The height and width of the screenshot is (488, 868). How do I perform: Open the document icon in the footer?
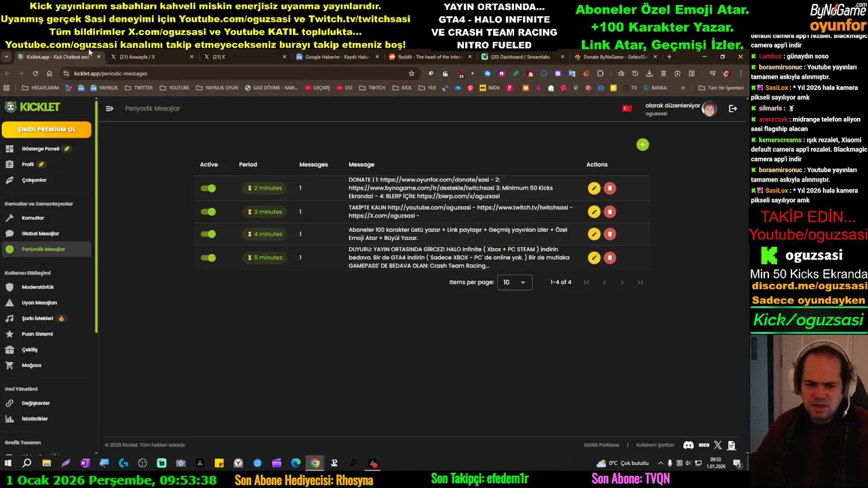pyautogui.click(x=731, y=445)
